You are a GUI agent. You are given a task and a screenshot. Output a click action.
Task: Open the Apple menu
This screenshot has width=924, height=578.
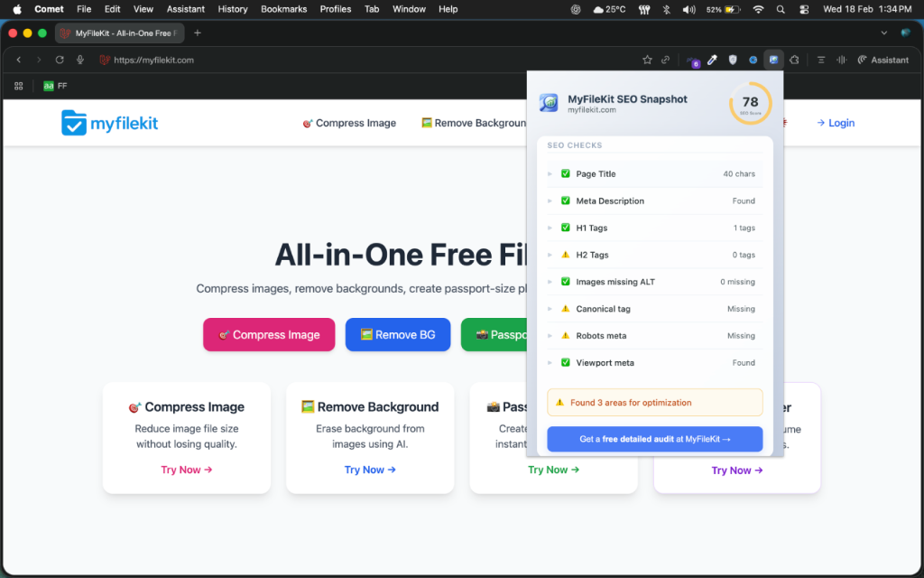click(17, 9)
